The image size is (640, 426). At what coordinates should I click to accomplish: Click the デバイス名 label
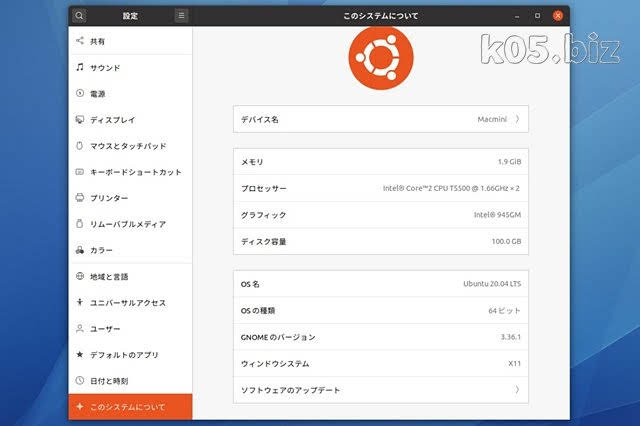[260, 119]
